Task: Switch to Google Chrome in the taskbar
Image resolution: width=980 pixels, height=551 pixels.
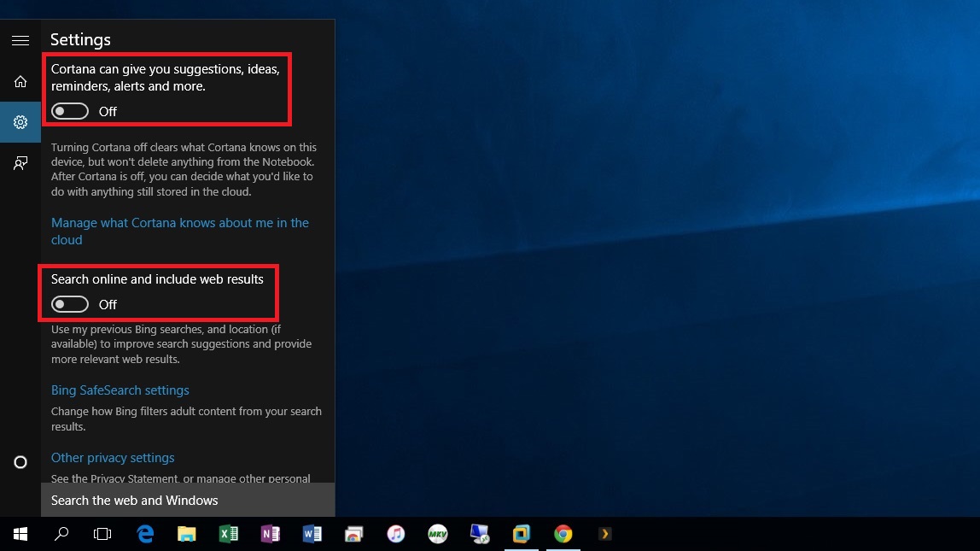Action: [563, 534]
